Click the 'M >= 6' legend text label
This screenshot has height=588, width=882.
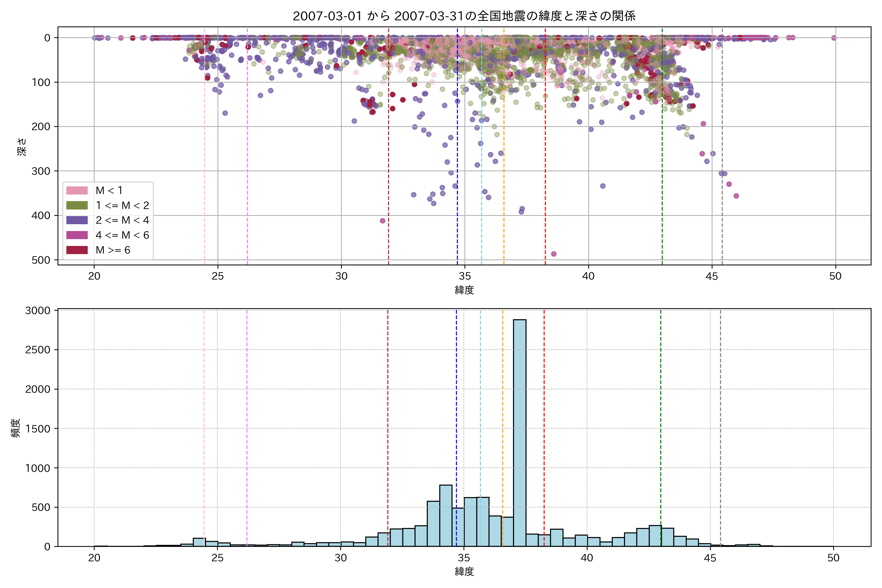pos(113,250)
